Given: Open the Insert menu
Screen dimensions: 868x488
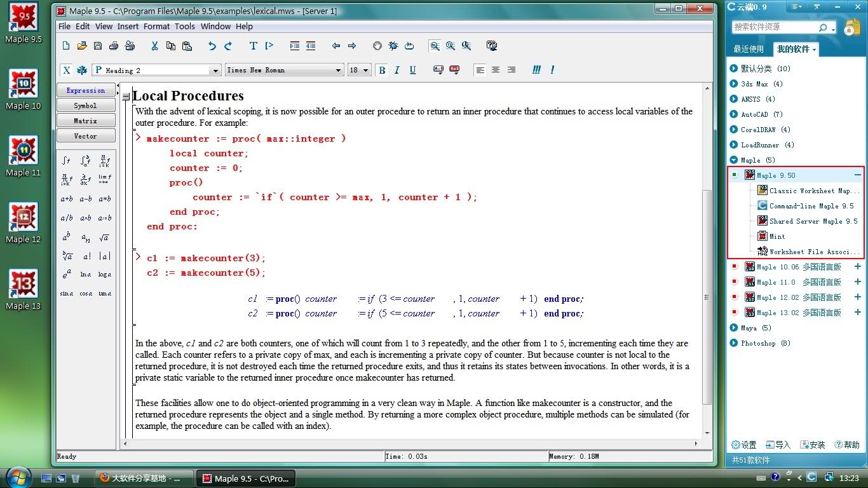Looking at the screenshot, I should tap(128, 26).
